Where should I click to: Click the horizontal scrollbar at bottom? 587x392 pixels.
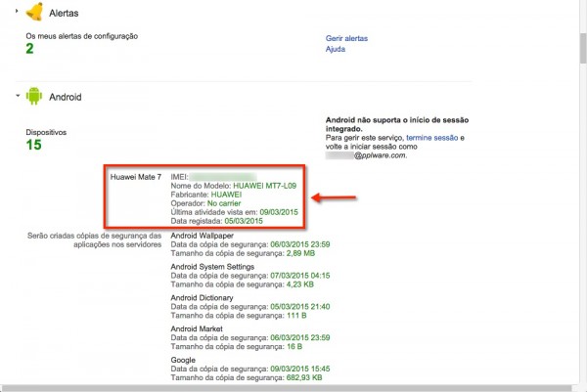(x=286, y=388)
